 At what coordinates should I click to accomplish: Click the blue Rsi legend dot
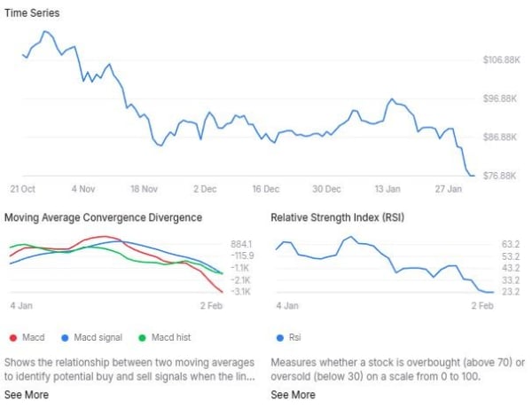click(x=281, y=337)
